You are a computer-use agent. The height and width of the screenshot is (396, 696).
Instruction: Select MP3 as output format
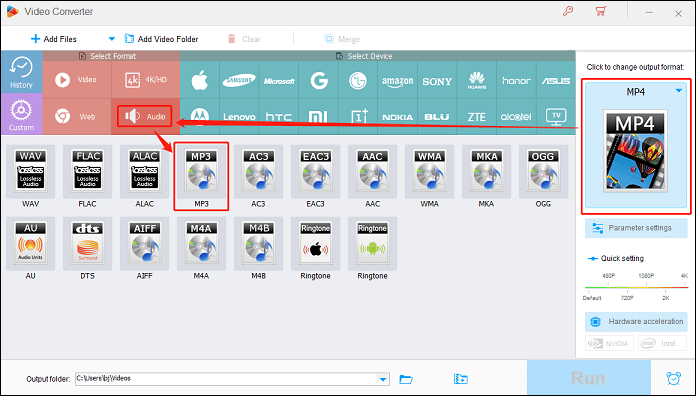[x=202, y=171]
